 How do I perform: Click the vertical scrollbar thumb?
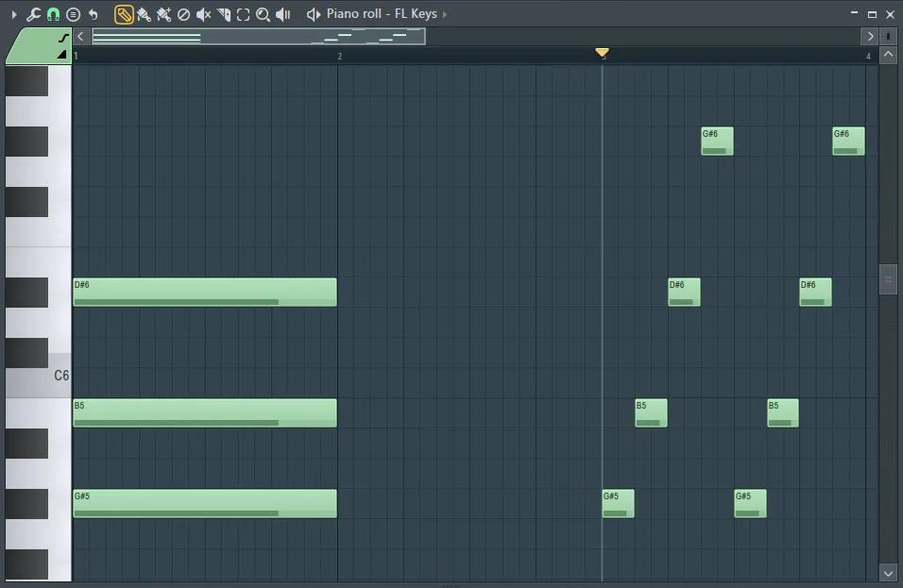pyautogui.click(x=888, y=279)
